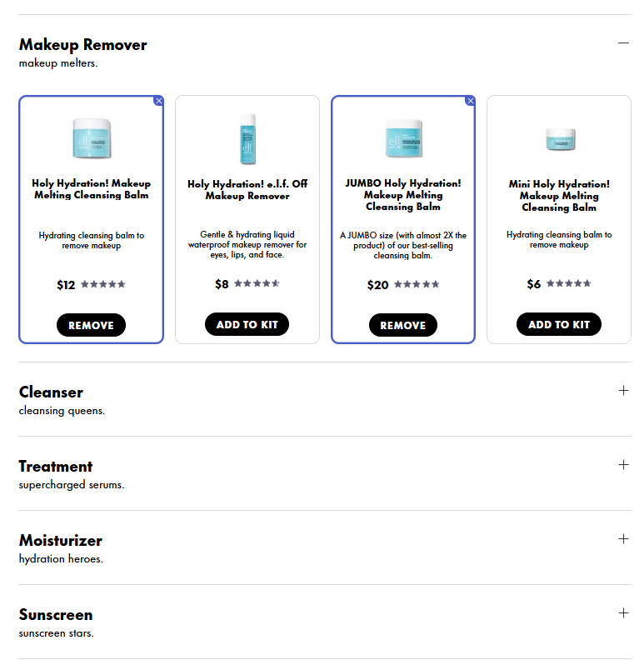Image resolution: width=644 pixels, height=670 pixels.
Task: Deselect Holy Hydration Cleansing Balm via corner X
Action: 159,101
